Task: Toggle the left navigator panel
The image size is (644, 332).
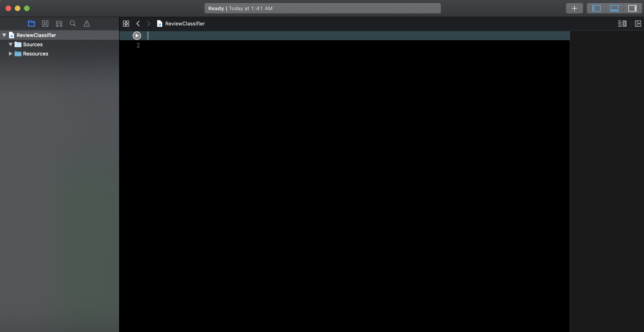Action: pos(596,8)
